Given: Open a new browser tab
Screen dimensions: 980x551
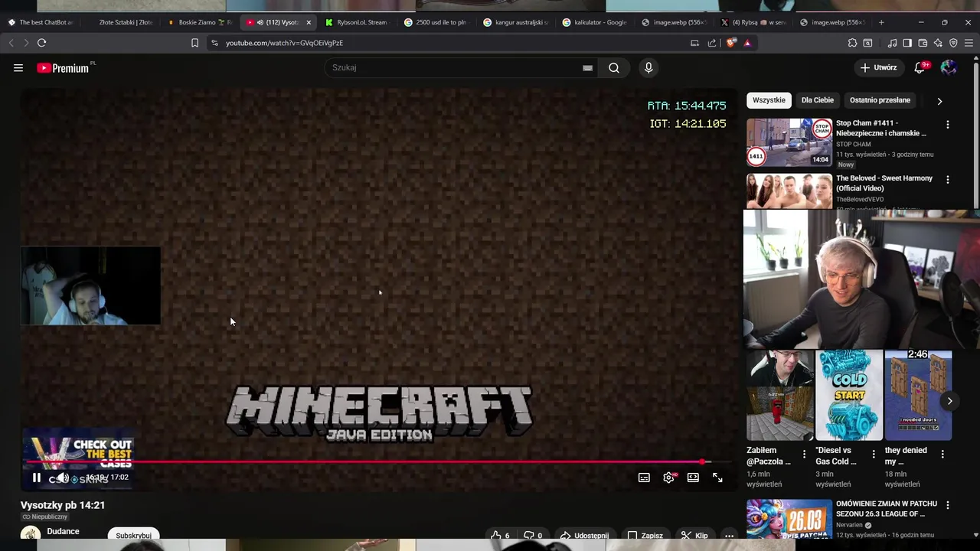Looking at the screenshot, I should 881,22.
